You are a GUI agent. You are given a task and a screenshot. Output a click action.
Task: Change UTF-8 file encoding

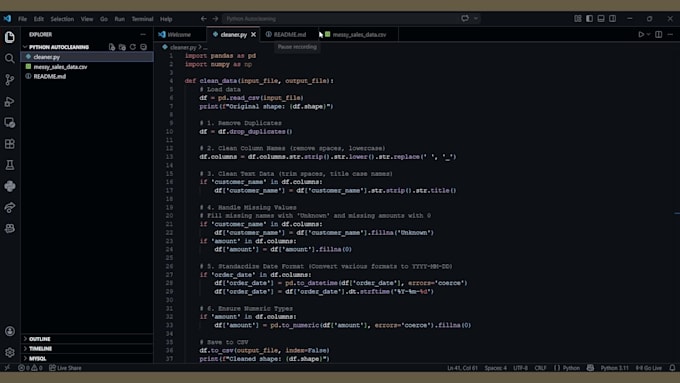[x=520, y=368]
